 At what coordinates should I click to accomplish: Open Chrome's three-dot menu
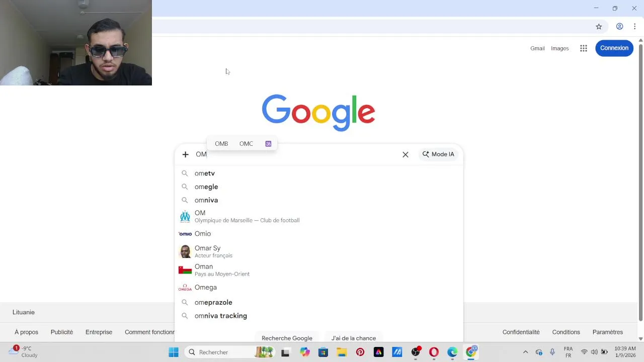[x=635, y=27]
